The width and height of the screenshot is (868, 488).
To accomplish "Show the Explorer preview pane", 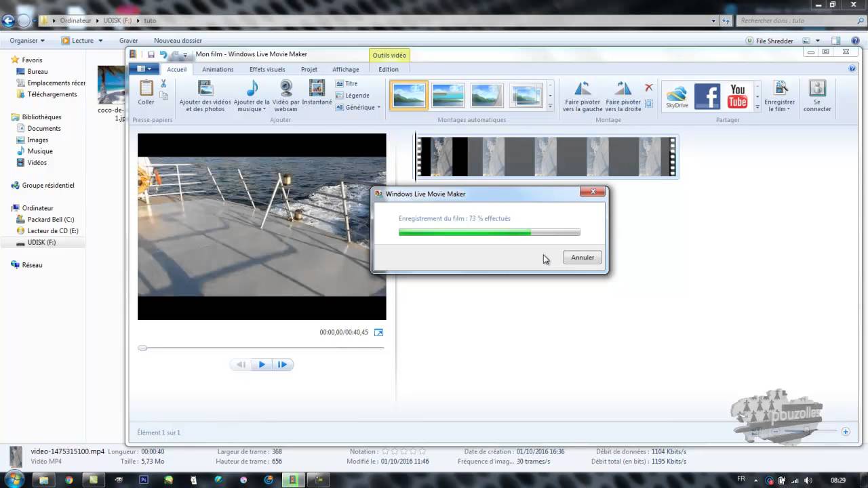I will point(836,41).
